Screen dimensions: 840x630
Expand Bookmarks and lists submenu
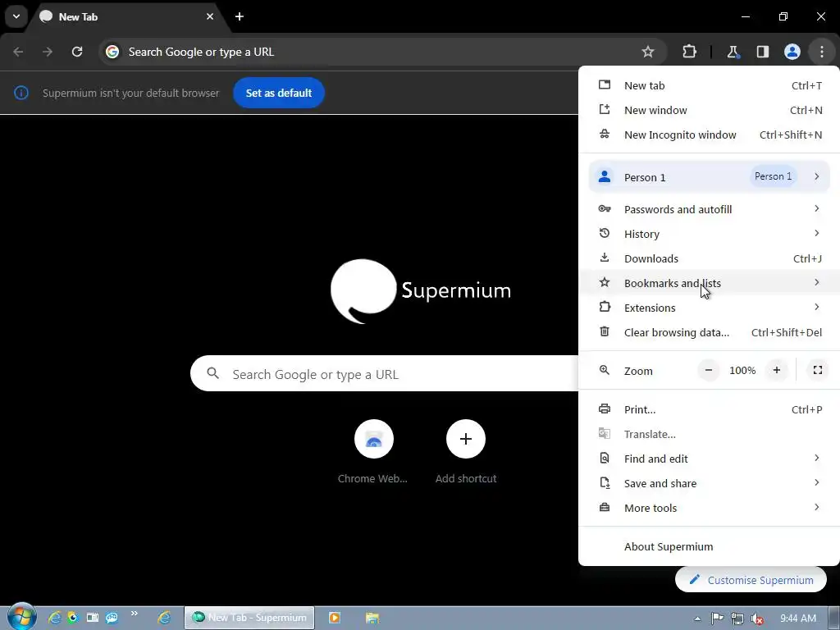710,283
